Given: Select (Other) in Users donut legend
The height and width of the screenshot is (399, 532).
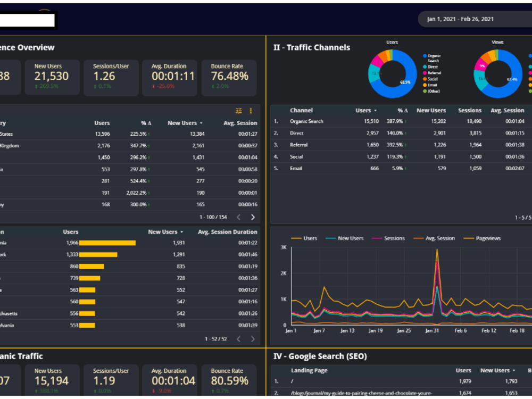Looking at the screenshot, I should [431, 92].
